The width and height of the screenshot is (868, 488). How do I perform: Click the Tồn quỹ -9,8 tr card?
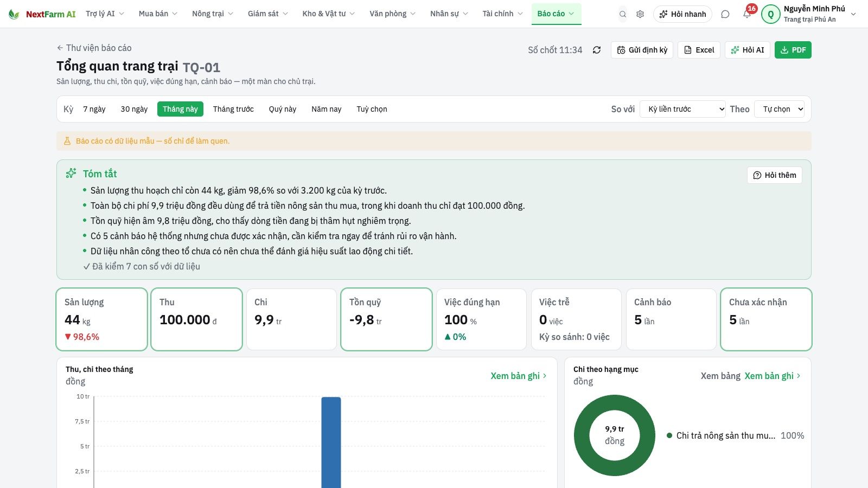(386, 319)
